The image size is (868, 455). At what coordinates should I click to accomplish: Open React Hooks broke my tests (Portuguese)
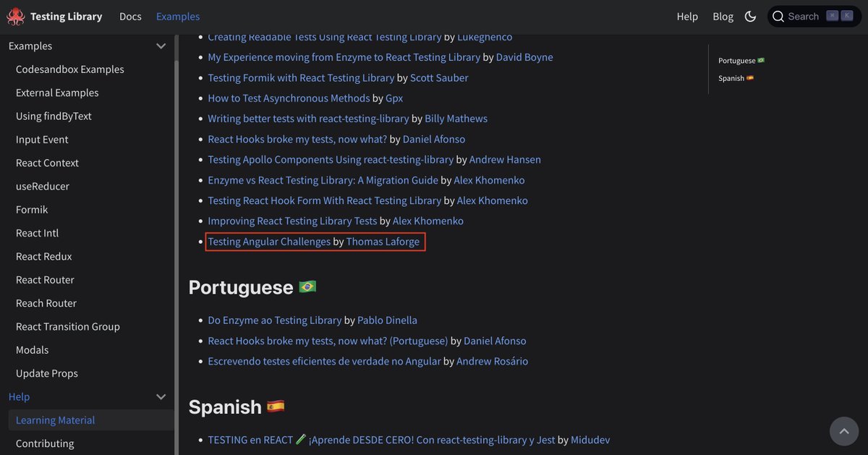pyautogui.click(x=328, y=341)
